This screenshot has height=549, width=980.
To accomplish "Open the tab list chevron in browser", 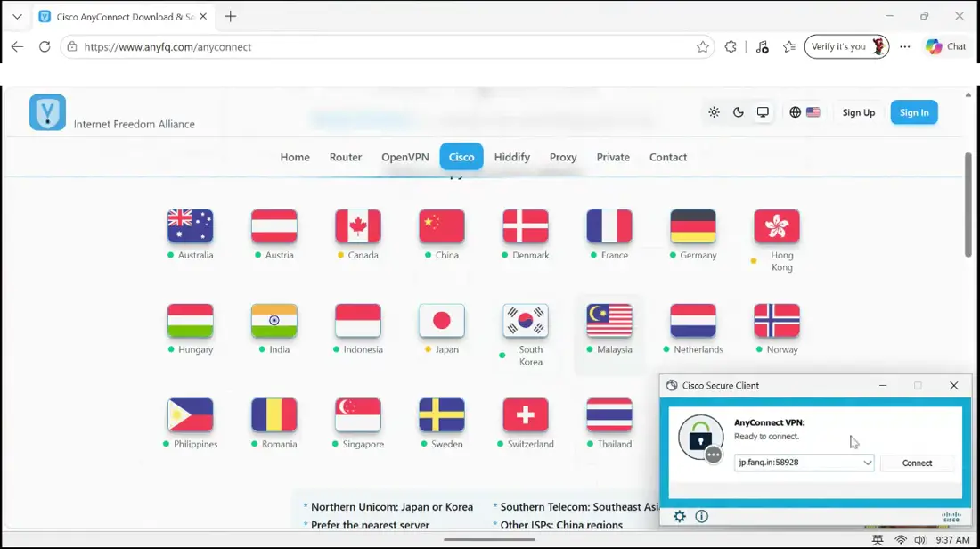I will click(18, 17).
